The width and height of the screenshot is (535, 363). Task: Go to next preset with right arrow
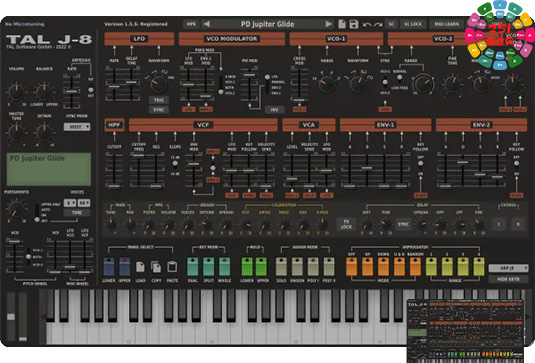click(328, 24)
